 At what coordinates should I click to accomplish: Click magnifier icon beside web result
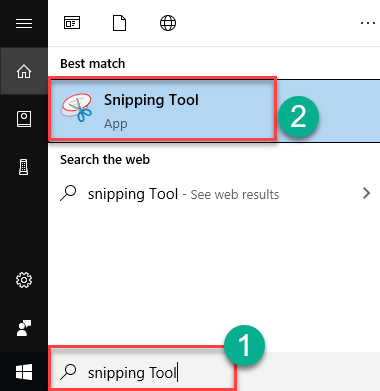pos(68,193)
